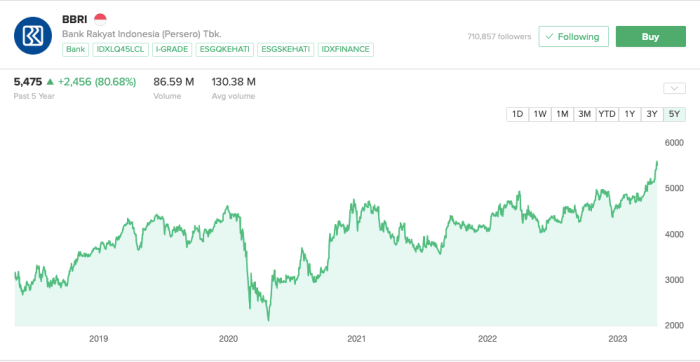Viewport: 700px width, 362px height.
Task: Select the 1W chart range
Action: [540, 114]
